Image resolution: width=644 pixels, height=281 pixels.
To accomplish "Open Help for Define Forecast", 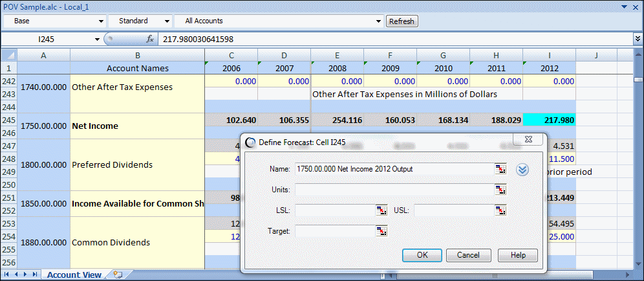I will [518, 255].
